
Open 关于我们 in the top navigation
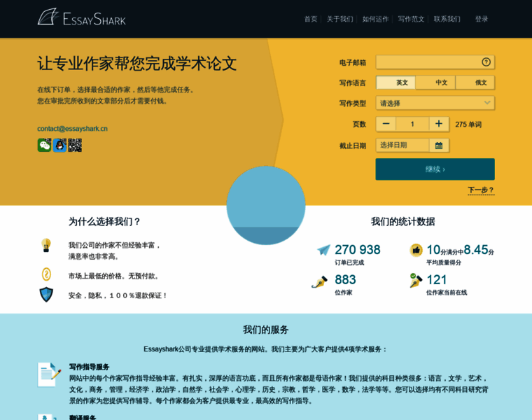click(x=339, y=19)
